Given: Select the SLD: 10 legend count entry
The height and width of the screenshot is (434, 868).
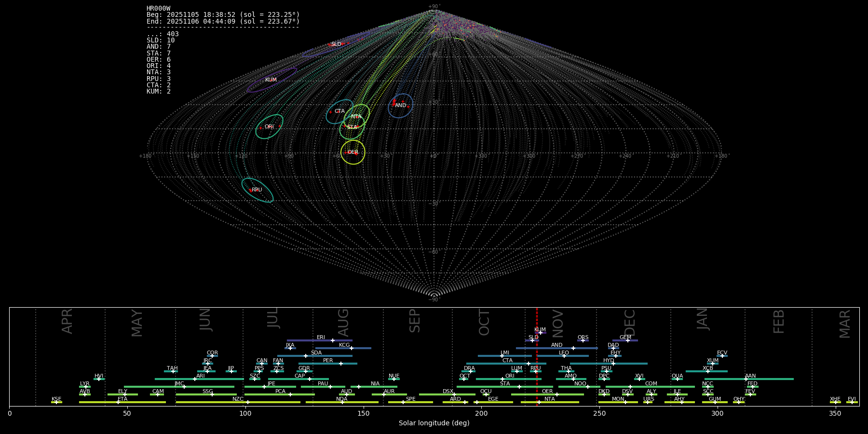Looking at the screenshot, I should pyautogui.click(x=161, y=41).
